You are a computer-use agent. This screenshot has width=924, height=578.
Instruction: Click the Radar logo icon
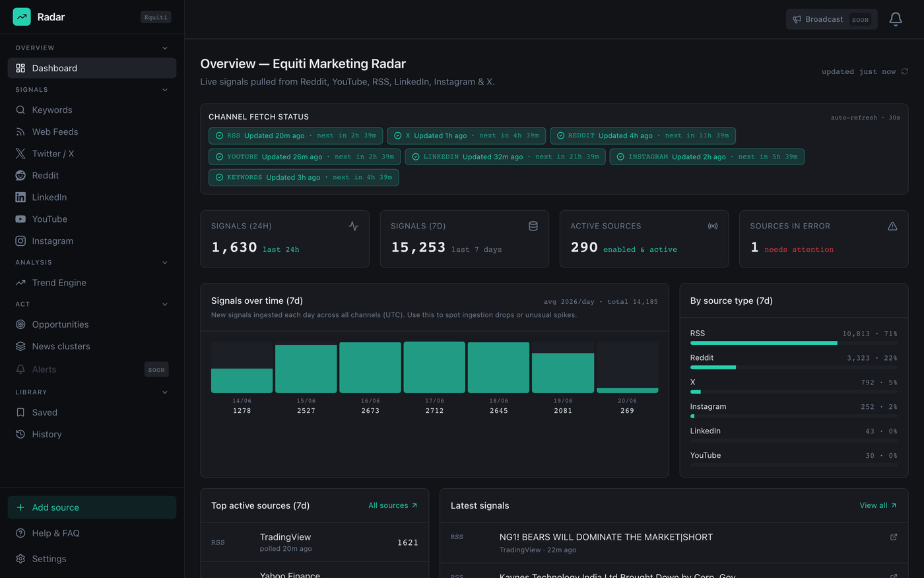[22, 17]
